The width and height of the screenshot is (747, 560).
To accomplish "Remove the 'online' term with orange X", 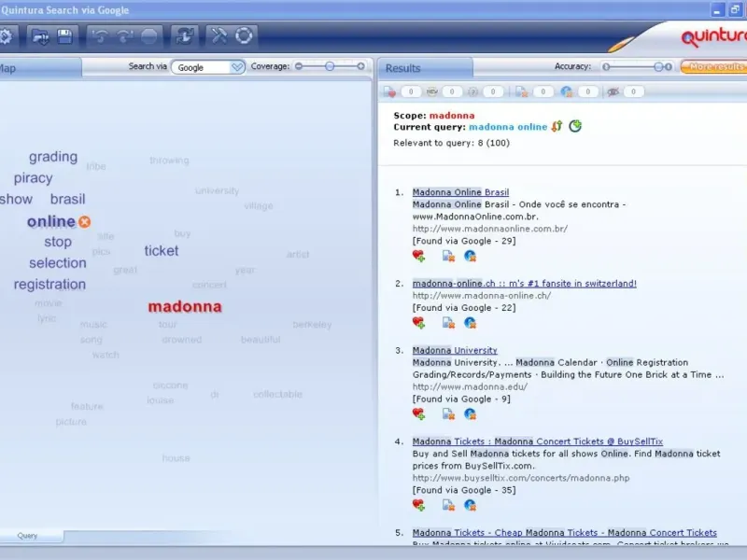I will coord(85,222).
